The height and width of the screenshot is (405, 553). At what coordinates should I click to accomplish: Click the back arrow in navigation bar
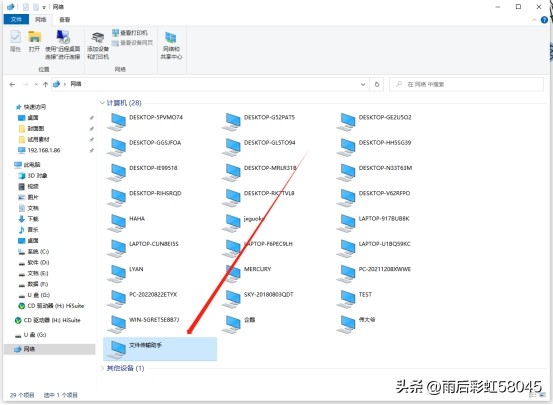[x=12, y=84]
